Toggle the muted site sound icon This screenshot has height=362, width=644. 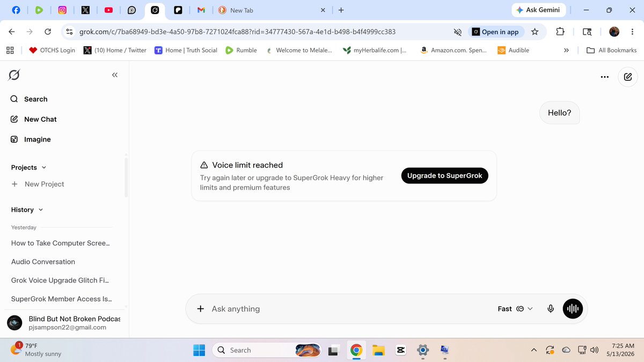458,32
